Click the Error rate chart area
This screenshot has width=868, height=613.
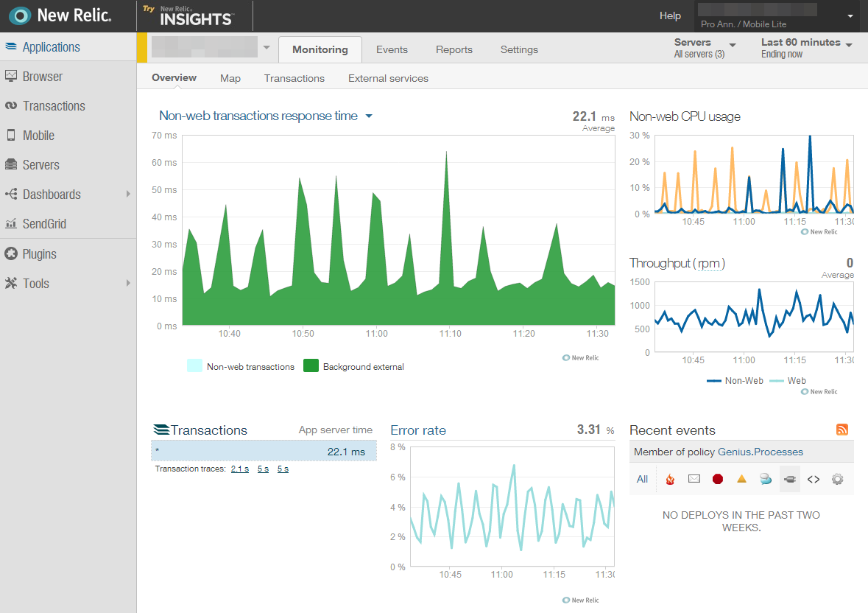[x=512, y=507]
